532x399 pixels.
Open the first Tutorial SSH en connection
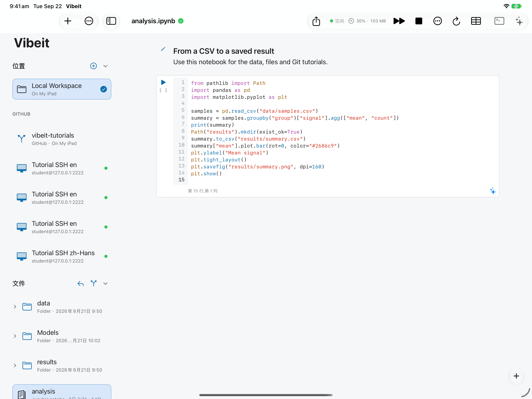click(62, 168)
